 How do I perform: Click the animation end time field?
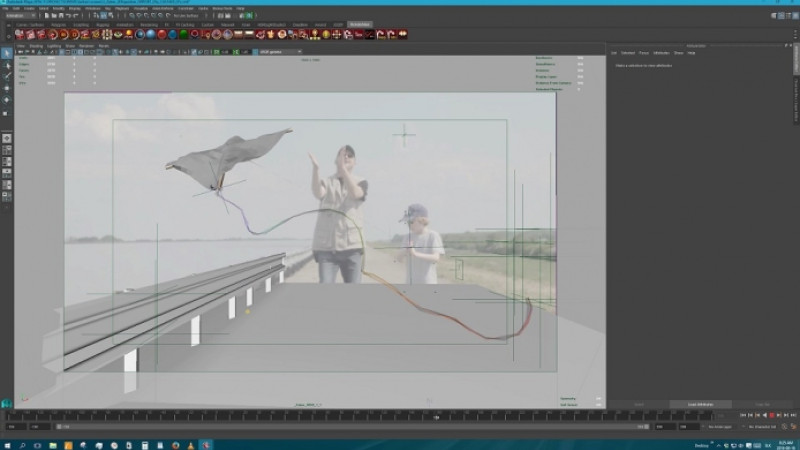click(689, 427)
